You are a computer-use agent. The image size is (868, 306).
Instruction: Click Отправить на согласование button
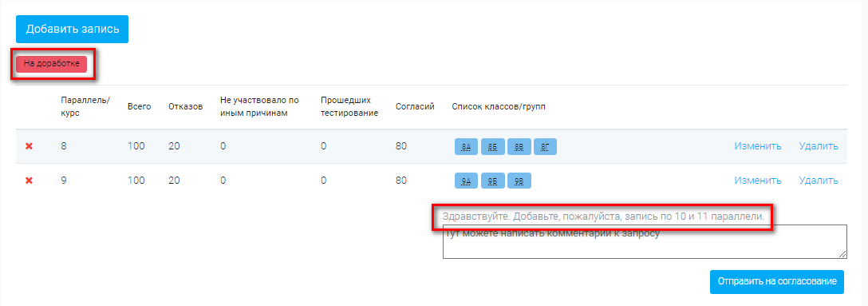(x=777, y=281)
